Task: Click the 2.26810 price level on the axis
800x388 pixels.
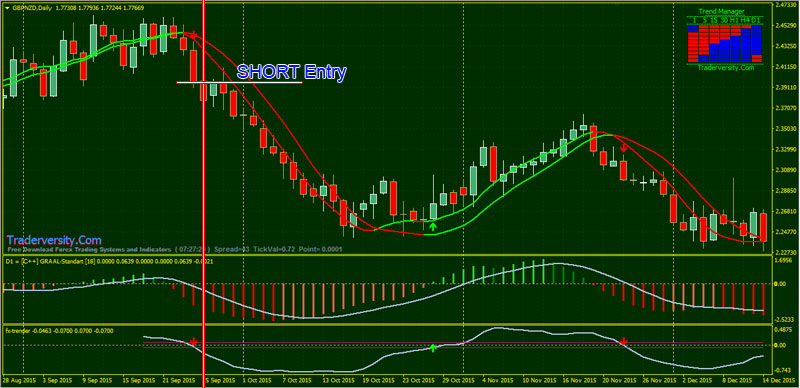Action: click(786, 211)
